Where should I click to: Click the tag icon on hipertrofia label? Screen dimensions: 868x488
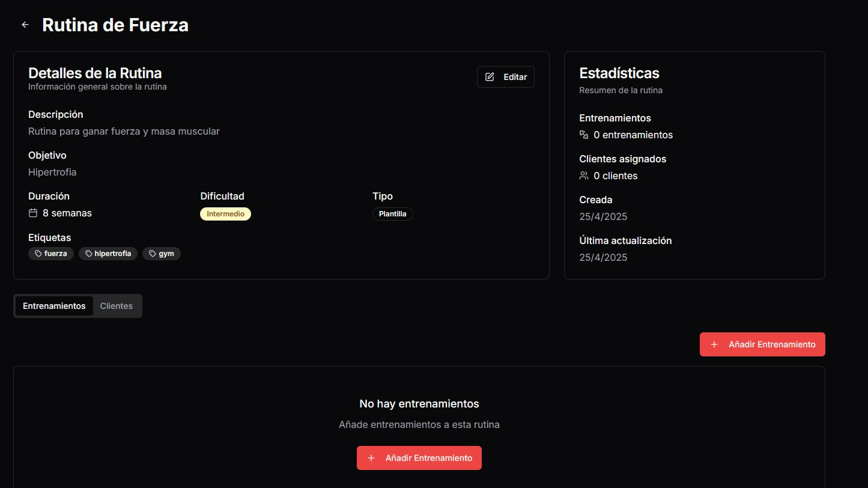[x=88, y=254]
